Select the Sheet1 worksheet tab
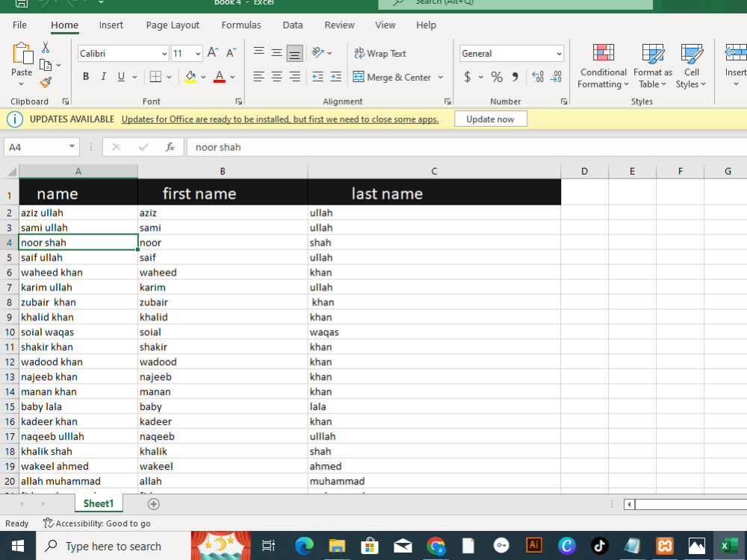 pos(99,503)
